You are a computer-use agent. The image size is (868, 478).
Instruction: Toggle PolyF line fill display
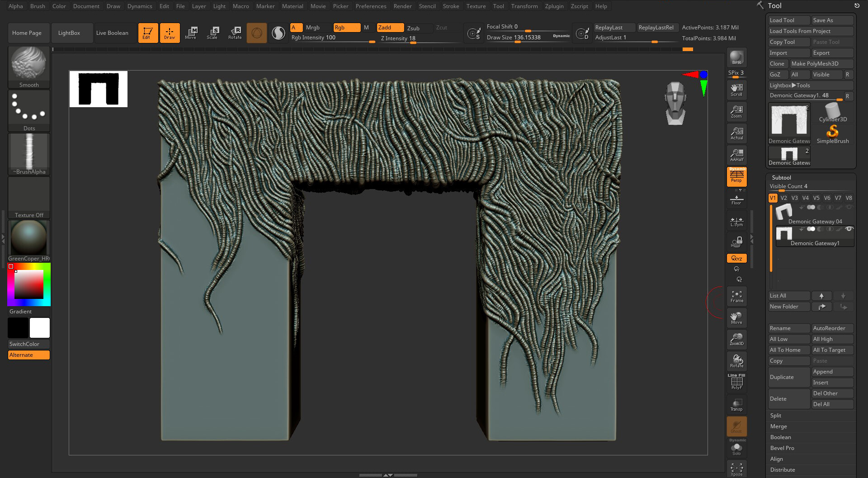(x=736, y=383)
